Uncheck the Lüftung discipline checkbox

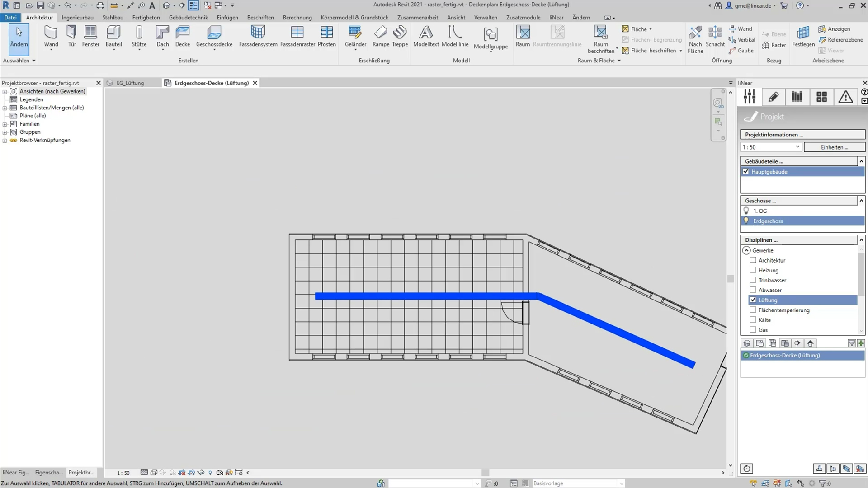pos(753,300)
